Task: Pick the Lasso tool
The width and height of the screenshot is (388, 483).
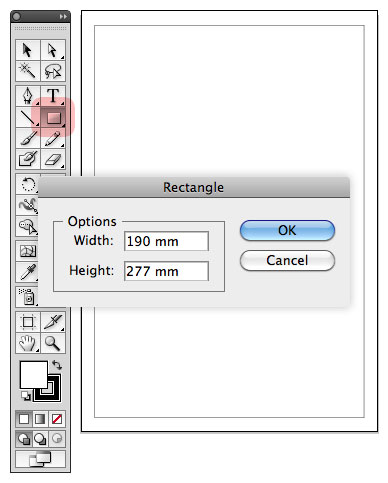Action: (53, 71)
